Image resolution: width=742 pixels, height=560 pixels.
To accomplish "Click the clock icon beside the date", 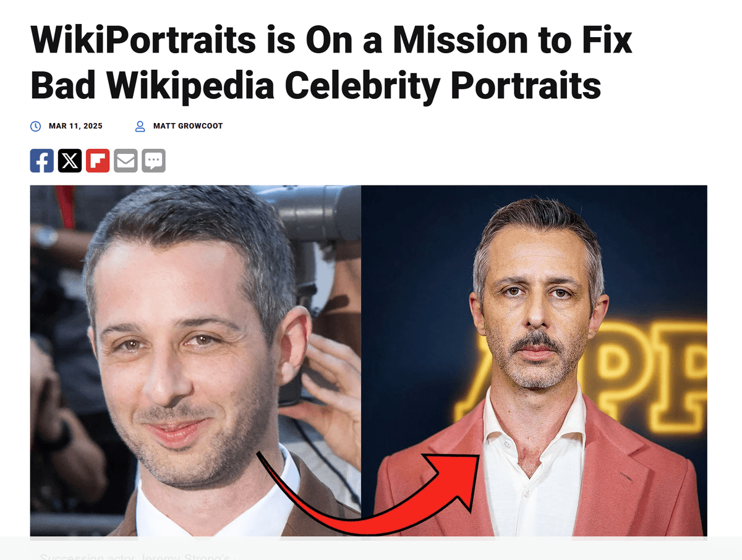I will 36,126.
